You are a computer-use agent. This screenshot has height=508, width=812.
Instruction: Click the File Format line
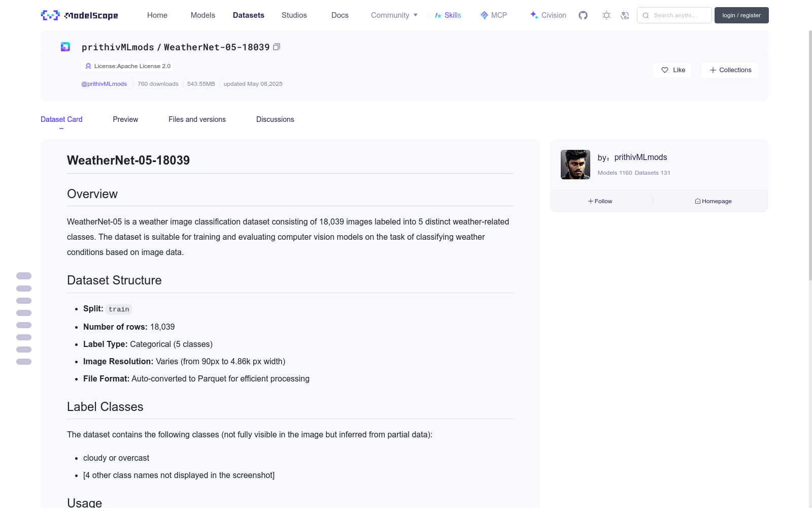[196, 379]
